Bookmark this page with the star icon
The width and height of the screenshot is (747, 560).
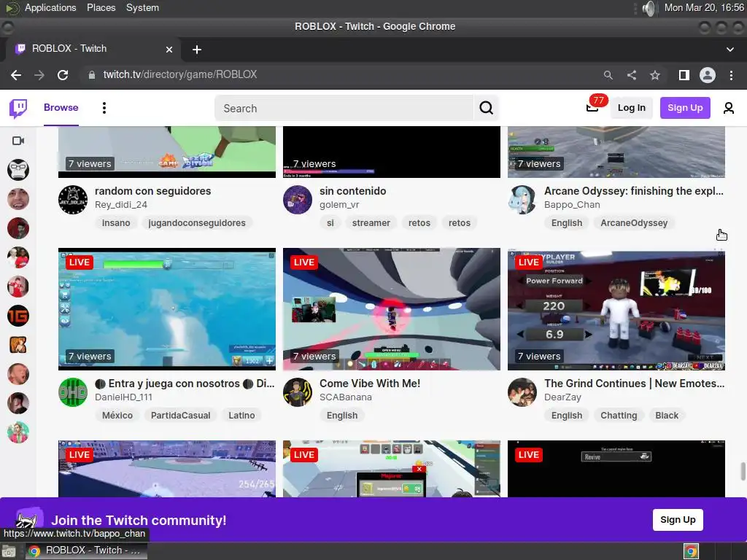pyautogui.click(x=655, y=75)
